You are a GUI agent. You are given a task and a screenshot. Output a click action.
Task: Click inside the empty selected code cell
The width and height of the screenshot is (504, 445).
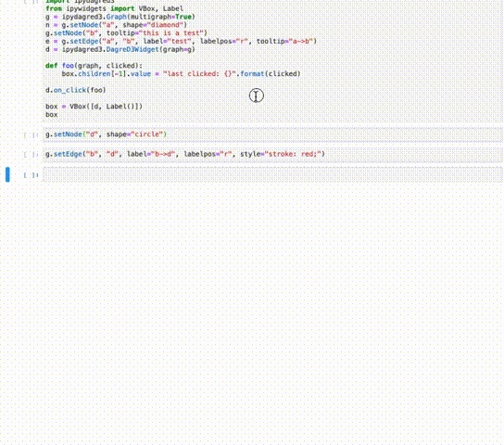[272, 175]
